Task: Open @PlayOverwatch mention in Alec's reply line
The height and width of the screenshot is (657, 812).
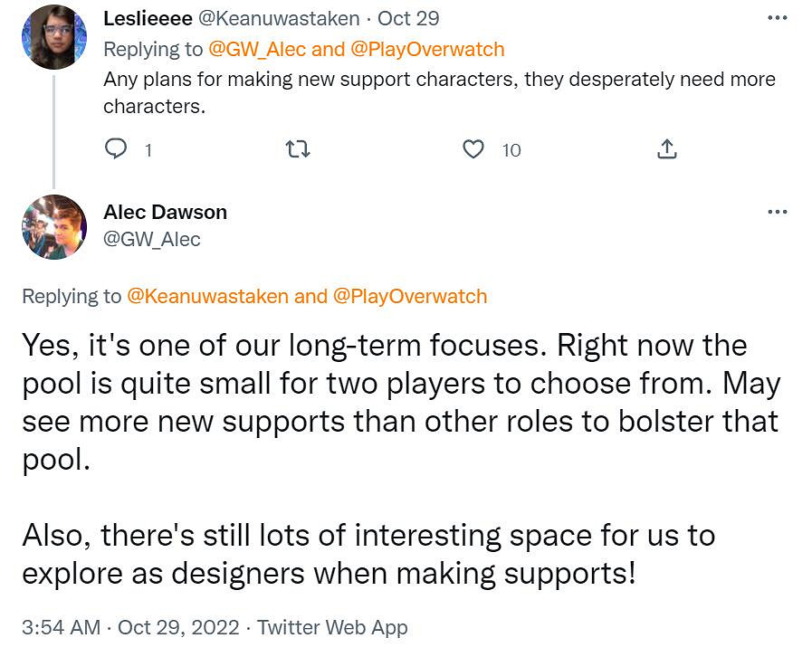Action: tap(410, 296)
